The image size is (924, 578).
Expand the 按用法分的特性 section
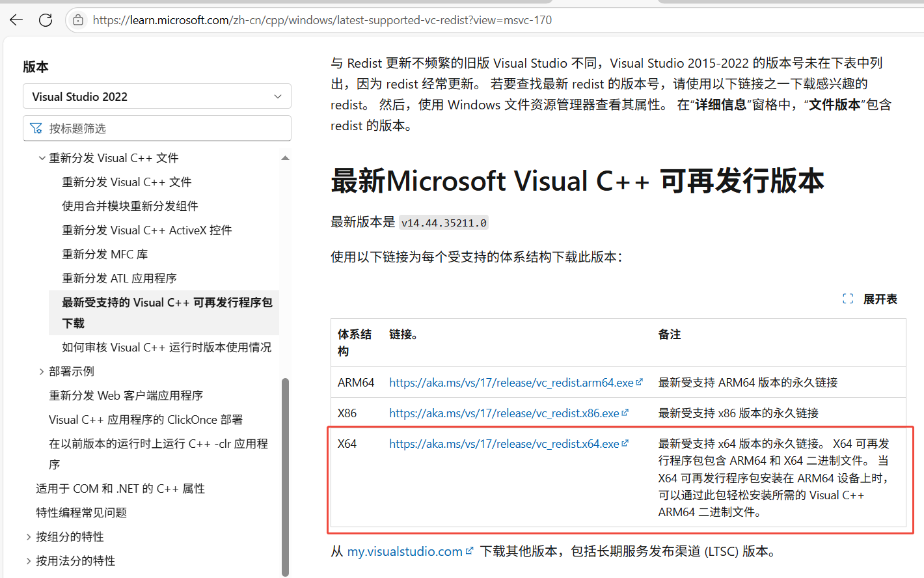coord(29,561)
